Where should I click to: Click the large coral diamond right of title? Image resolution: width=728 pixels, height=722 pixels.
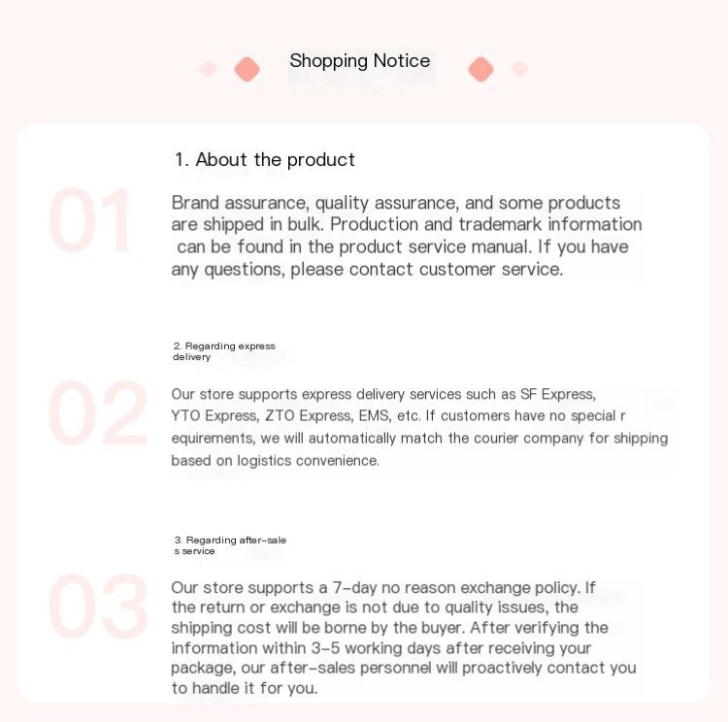pyautogui.click(x=481, y=69)
